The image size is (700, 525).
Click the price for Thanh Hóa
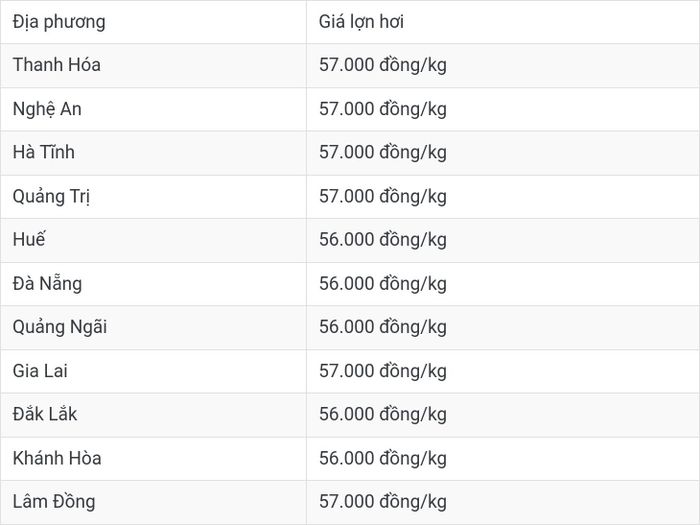(x=383, y=65)
